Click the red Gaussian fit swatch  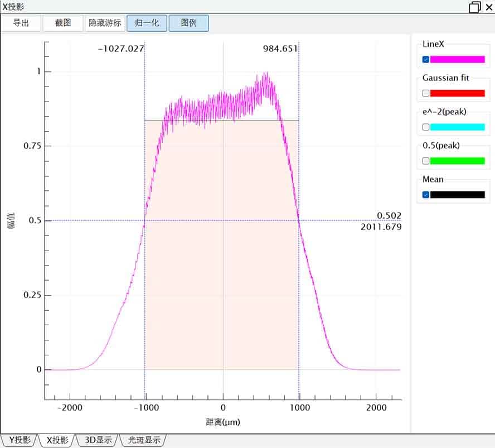[457, 93]
